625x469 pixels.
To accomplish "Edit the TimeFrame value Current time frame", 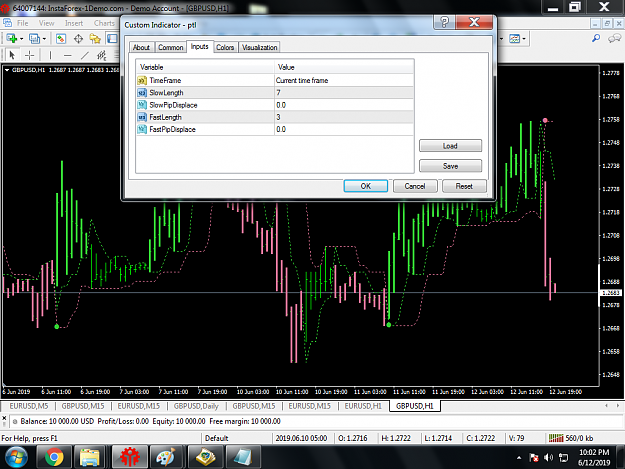I will (x=344, y=80).
